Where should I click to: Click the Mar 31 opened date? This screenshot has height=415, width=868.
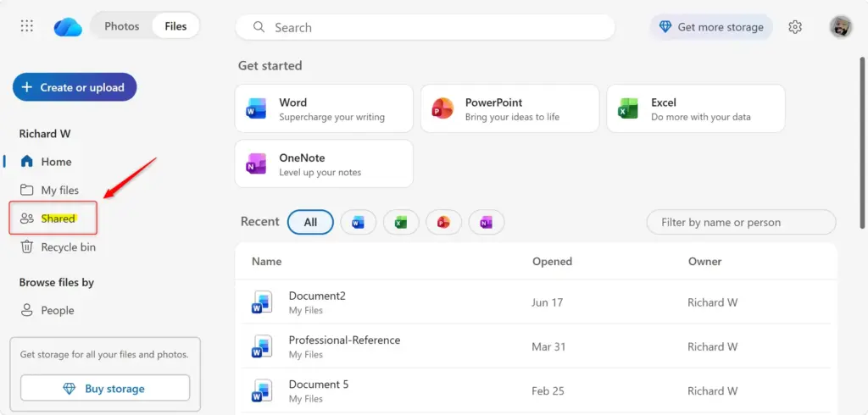tap(548, 346)
